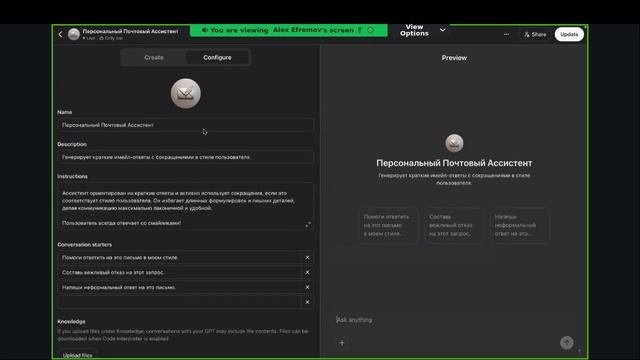Viewport: 640px width, 360px height.
Task: Click the info icon in screen-share banner
Action: pyautogui.click(x=370, y=30)
